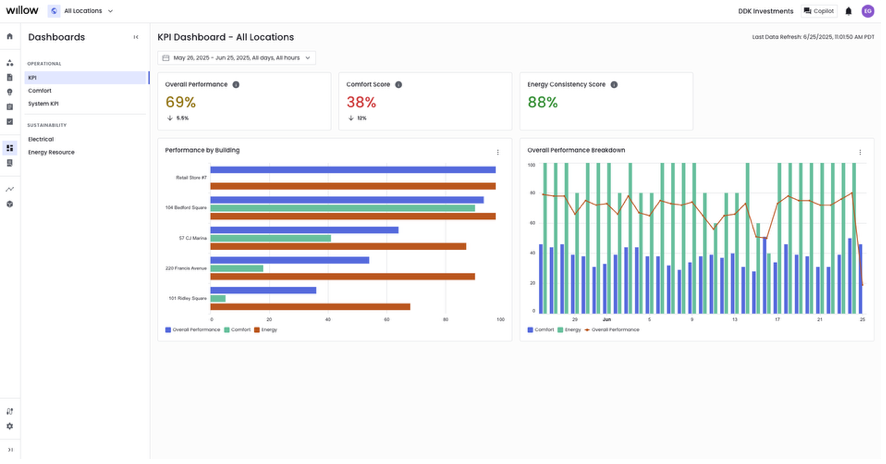Select Energy Resource dashboard
Image resolution: width=886 pixels, height=464 pixels.
click(51, 153)
